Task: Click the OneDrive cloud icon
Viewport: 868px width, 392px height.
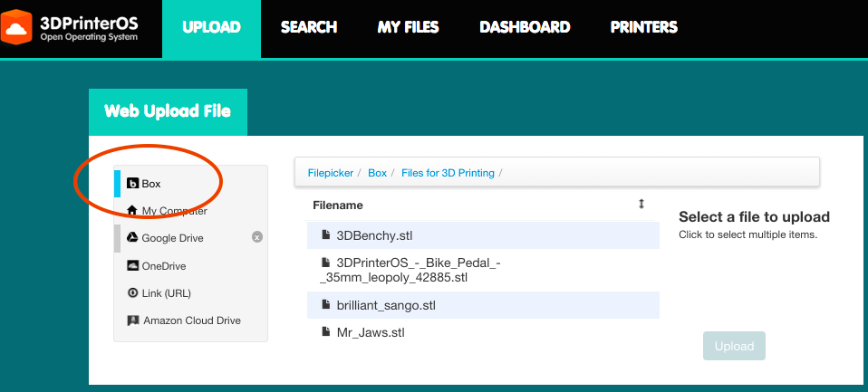Action: click(x=132, y=265)
